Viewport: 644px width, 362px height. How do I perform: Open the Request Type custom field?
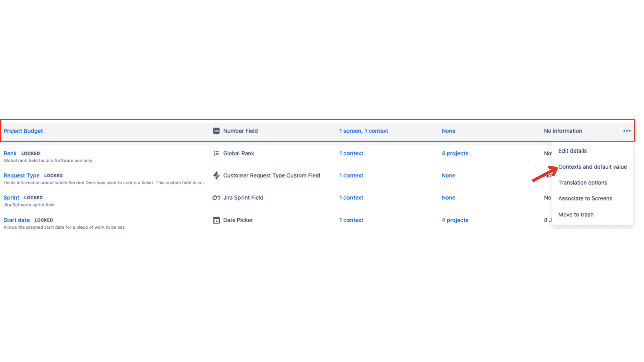click(21, 175)
